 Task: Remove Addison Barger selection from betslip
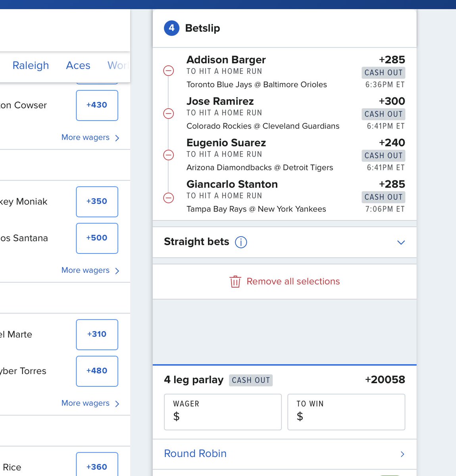point(169,71)
